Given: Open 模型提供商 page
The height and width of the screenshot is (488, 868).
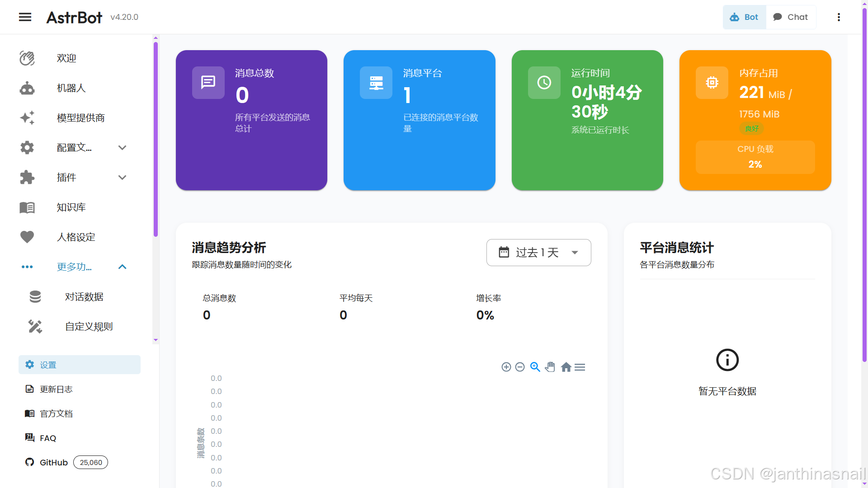Looking at the screenshot, I should click(x=80, y=118).
